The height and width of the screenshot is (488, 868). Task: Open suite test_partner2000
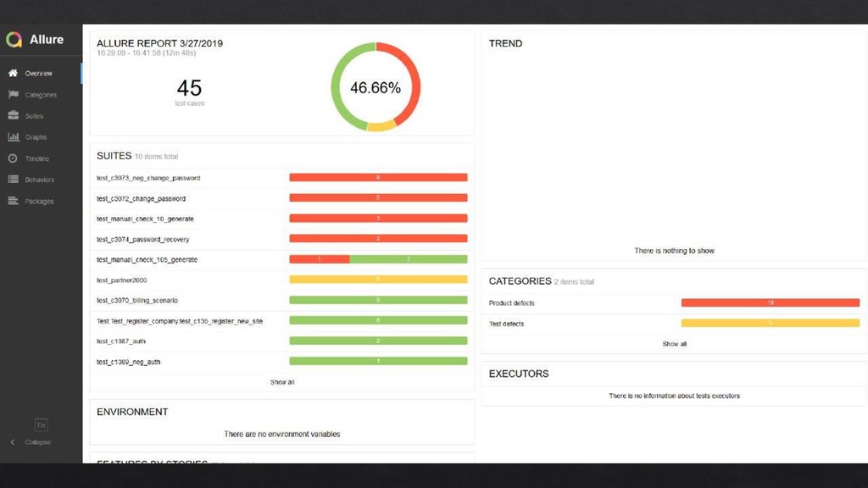click(281, 280)
